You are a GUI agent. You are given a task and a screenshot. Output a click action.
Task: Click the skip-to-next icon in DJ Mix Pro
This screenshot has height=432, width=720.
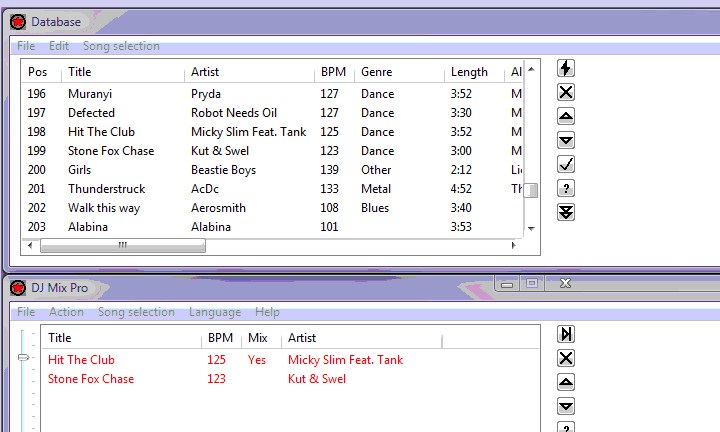565,334
